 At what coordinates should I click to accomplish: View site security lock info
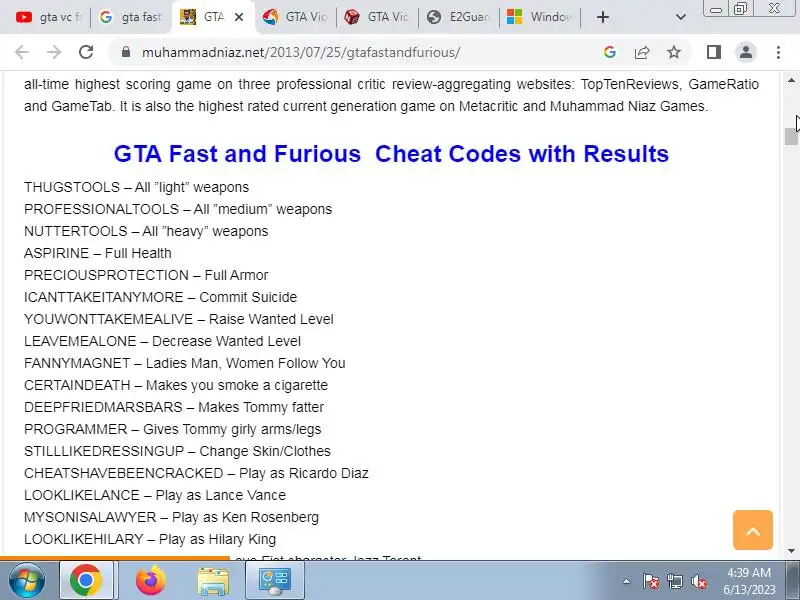[126, 52]
